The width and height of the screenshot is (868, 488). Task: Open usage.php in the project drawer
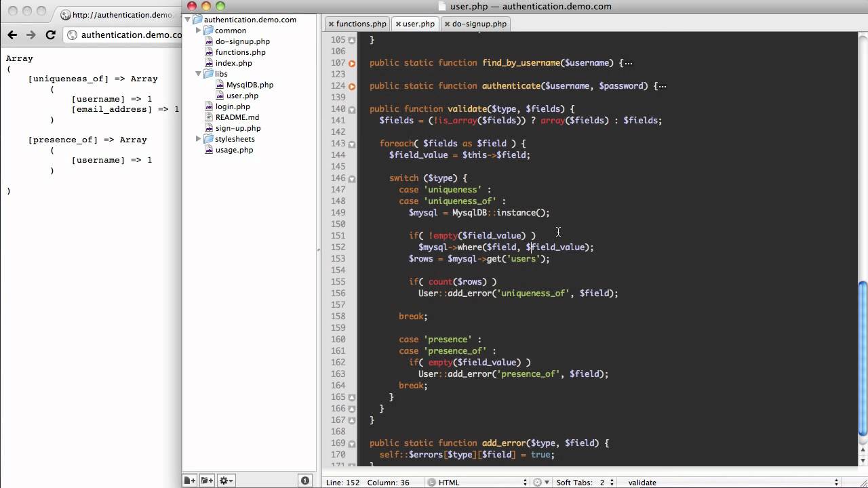(x=235, y=150)
